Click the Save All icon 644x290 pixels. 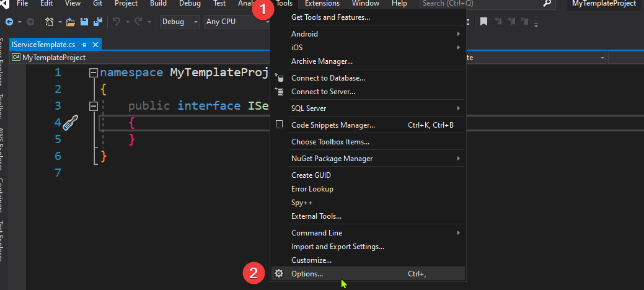click(x=98, y=22)
